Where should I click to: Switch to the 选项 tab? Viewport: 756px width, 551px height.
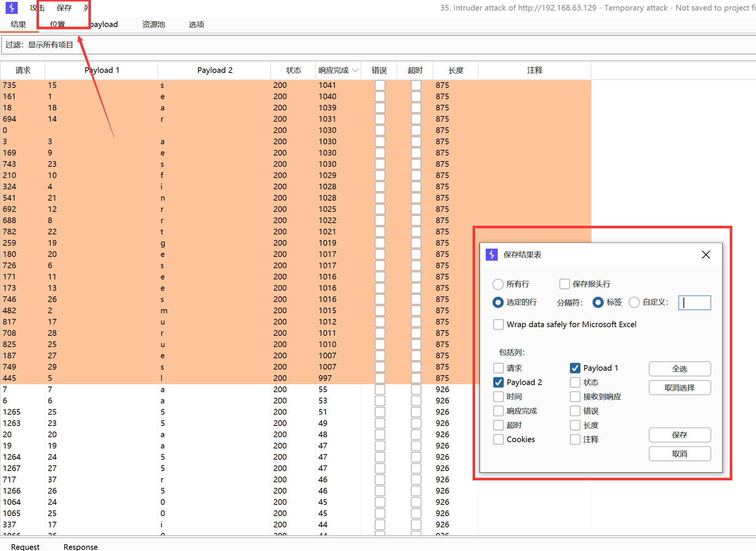(x=197, y=24)
